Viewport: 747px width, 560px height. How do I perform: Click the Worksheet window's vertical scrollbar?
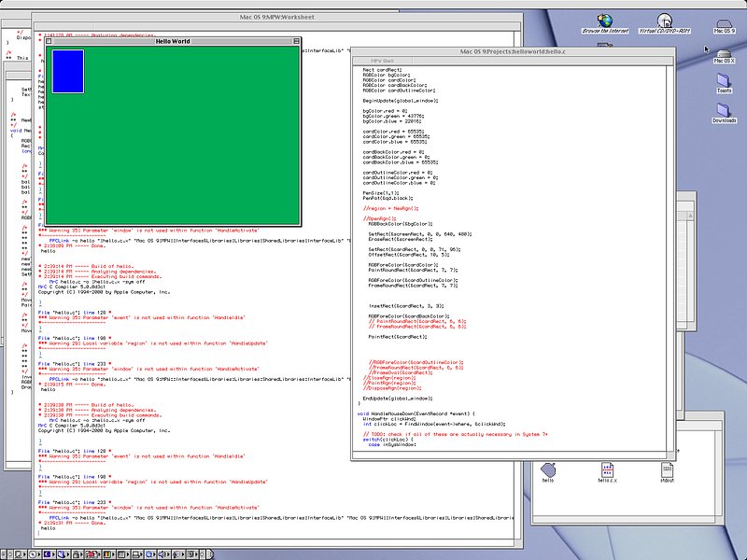pyautogui.click(x=518, y=286)
